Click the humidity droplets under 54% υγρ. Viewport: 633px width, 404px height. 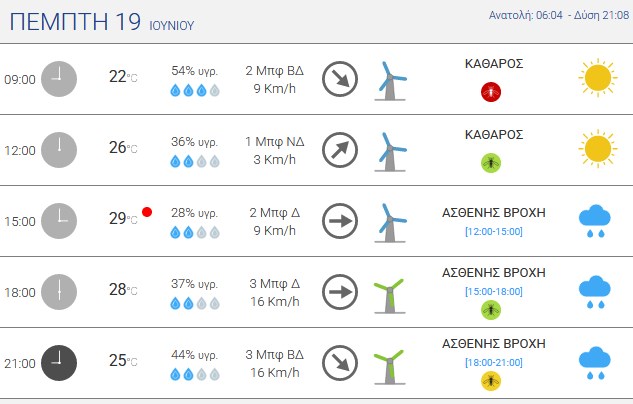pos(195,90)
